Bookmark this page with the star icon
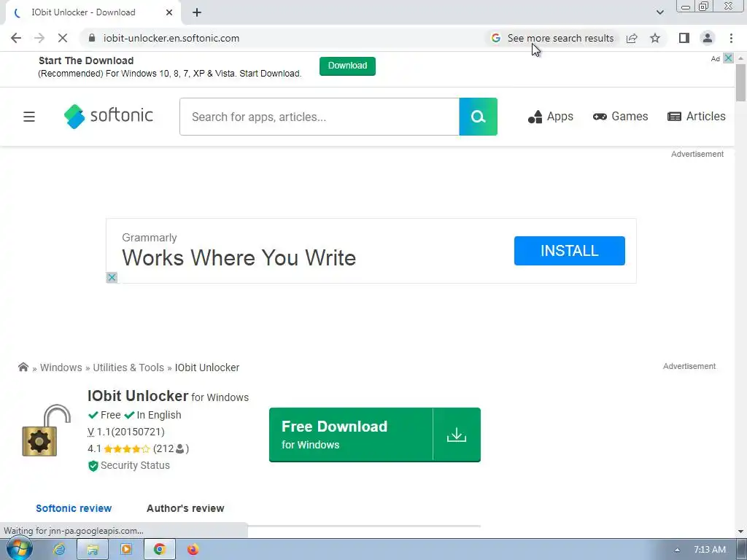 [x=655, y=38]
